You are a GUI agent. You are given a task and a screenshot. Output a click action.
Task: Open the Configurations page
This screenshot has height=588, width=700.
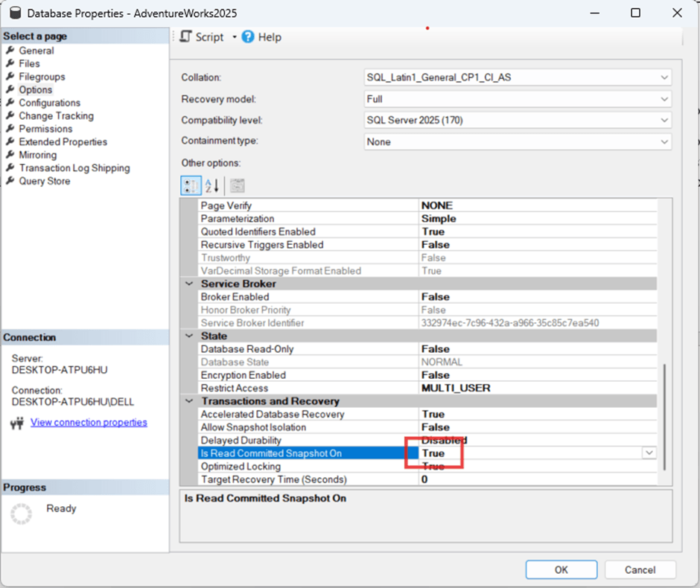pos(50,103)
